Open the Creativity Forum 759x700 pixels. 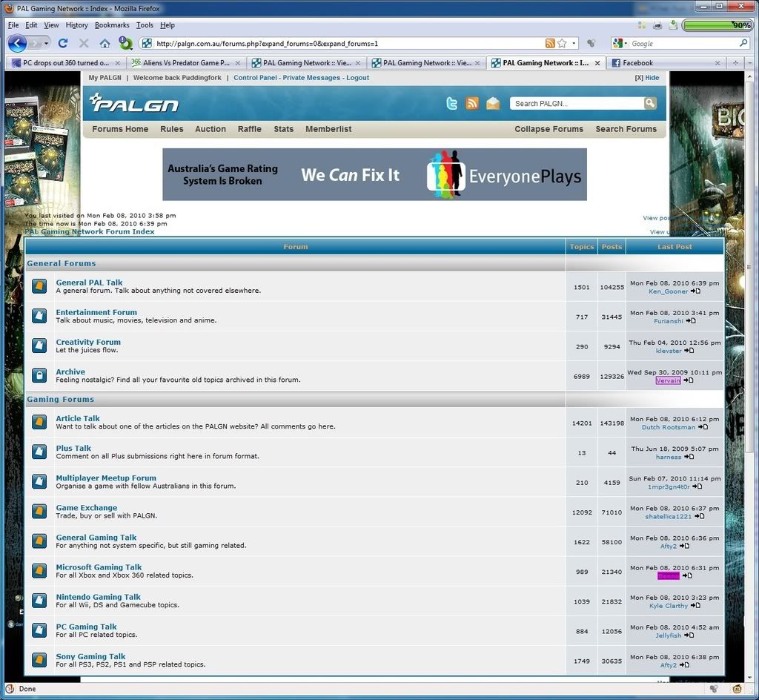click(x=88, y=342)
